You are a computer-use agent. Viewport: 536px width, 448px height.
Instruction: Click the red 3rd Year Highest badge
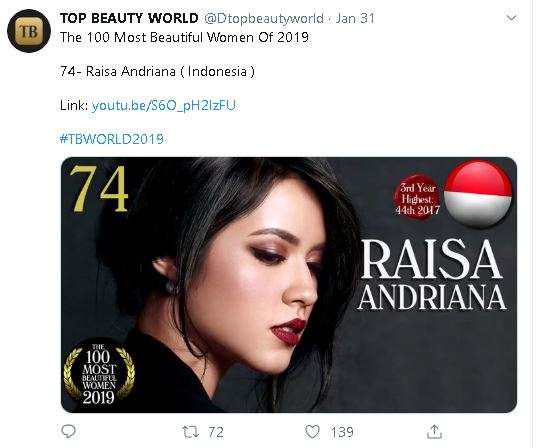click(x=417, y=198)
